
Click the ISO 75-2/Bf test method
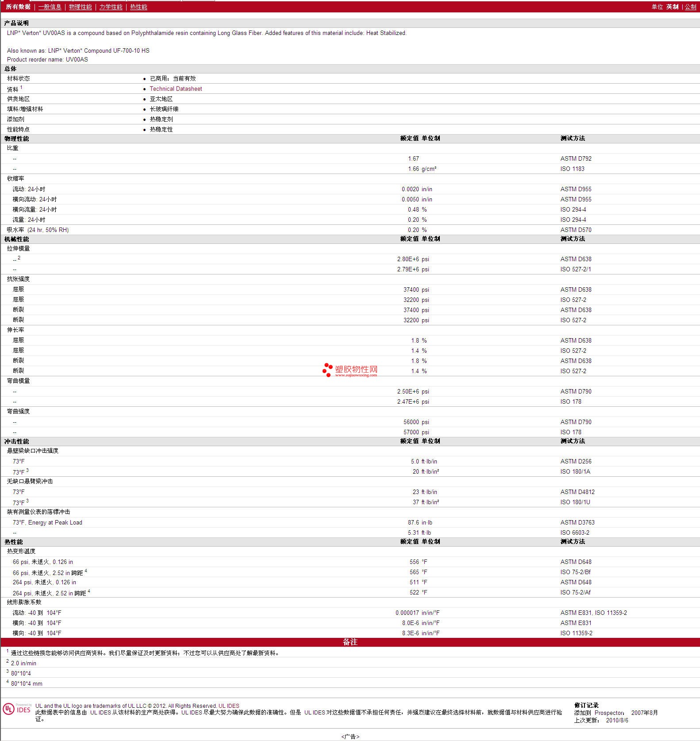pyautogui.click(x=575, y=572)
